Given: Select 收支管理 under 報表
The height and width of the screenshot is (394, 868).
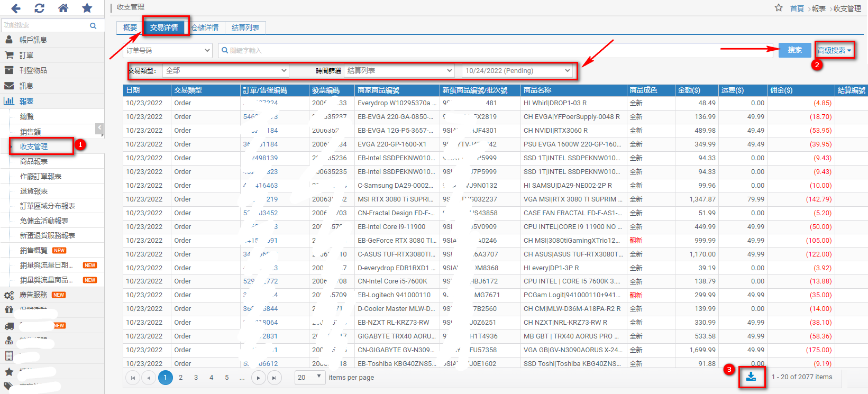Looking at the screenshot, I should (x=34, y=146).
